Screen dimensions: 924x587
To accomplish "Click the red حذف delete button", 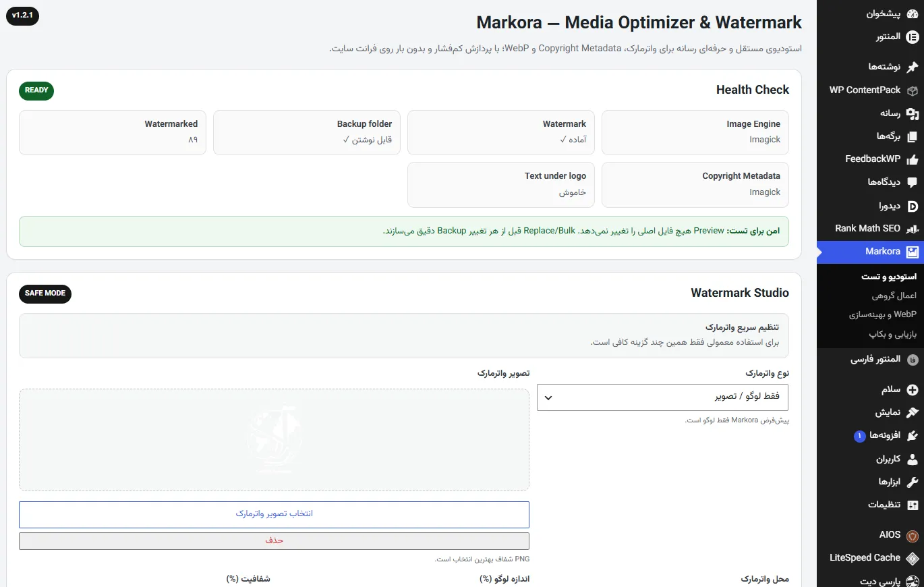I will [274, 541].
